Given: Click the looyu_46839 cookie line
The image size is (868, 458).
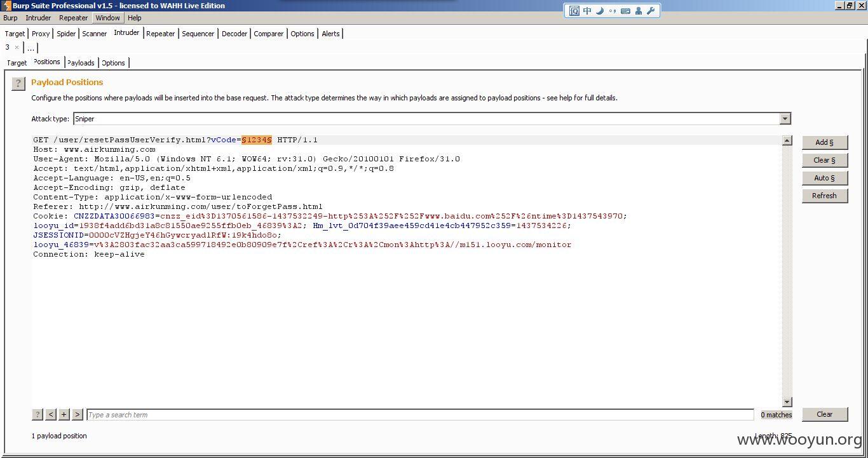Looking at the screenshot, I should [302, 245].
